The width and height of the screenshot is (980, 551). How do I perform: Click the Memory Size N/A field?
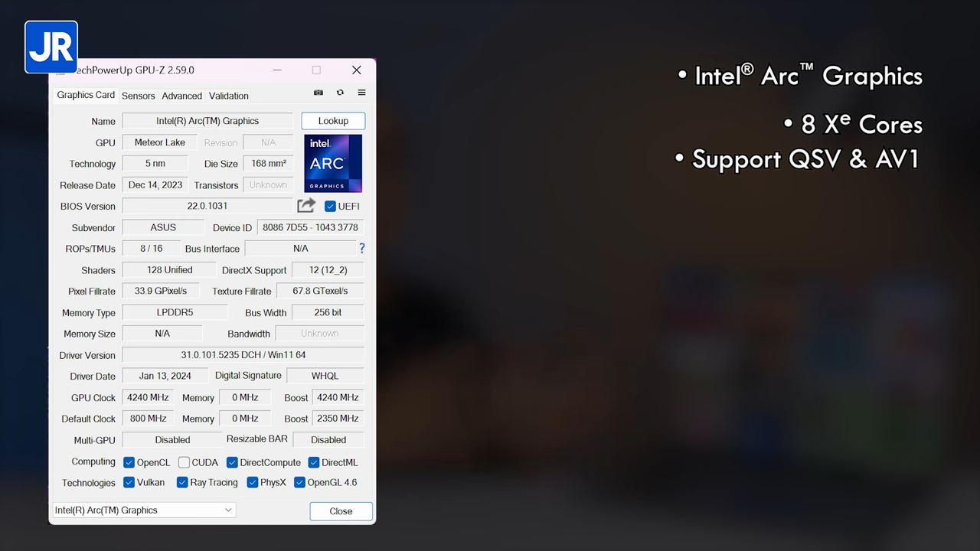(162, 334)
